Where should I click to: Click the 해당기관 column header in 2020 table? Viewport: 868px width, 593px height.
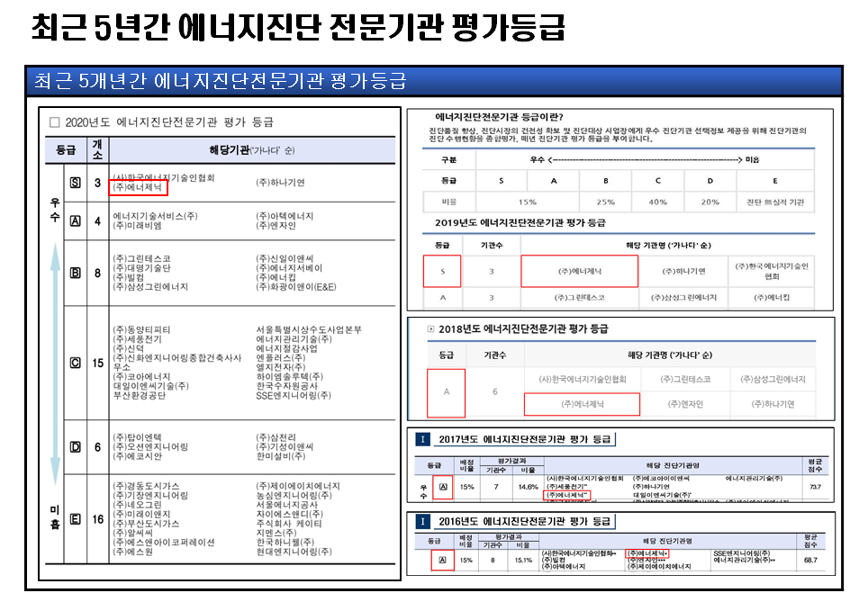tap(252, 150)
